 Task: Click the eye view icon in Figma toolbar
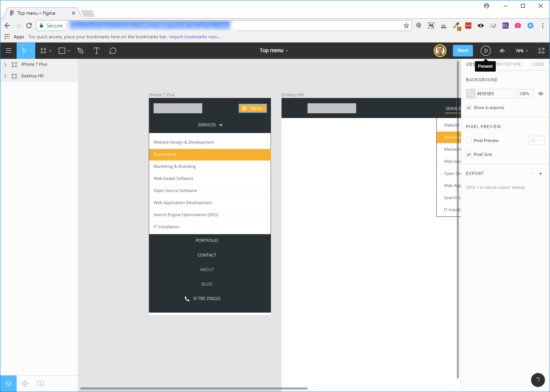click(502, 51)
